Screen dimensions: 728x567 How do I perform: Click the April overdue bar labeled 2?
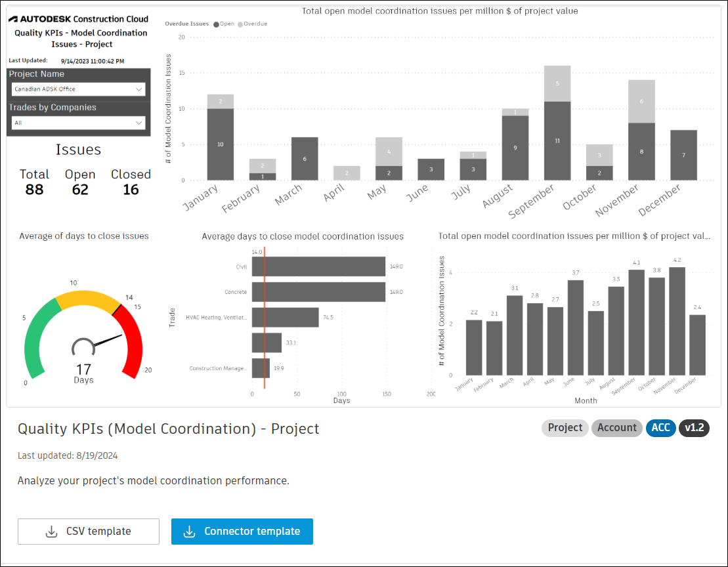pos(347,173)
